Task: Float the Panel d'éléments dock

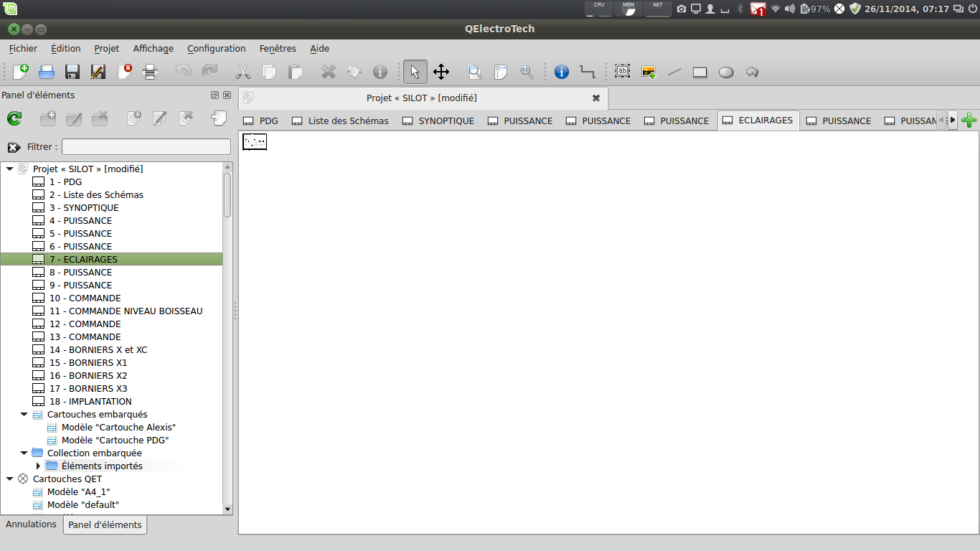Action: pos(215,95)
